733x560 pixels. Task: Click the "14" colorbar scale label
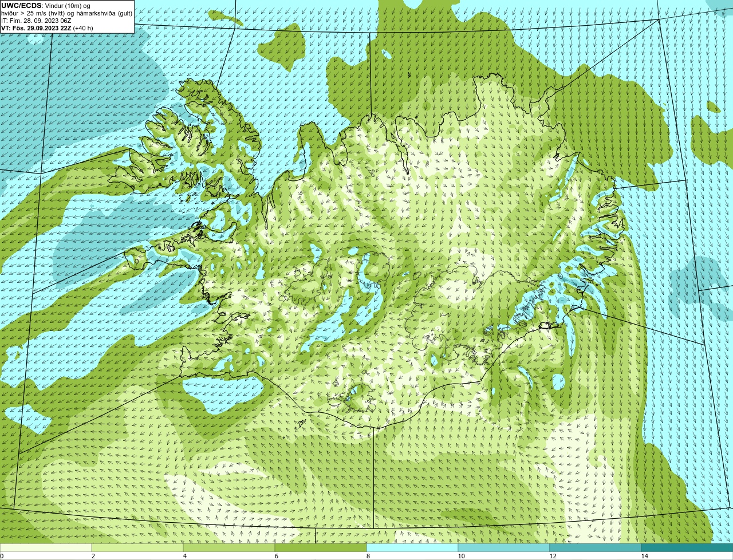click(644, 556)
